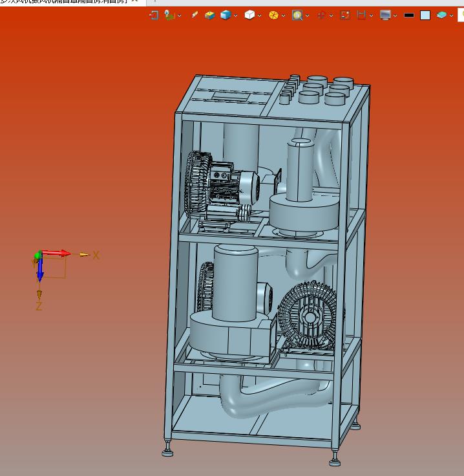Click the yellow faceted sphere icon
Image resolution: width=464 pixels, height=476 pixels.
click(273, 15)
